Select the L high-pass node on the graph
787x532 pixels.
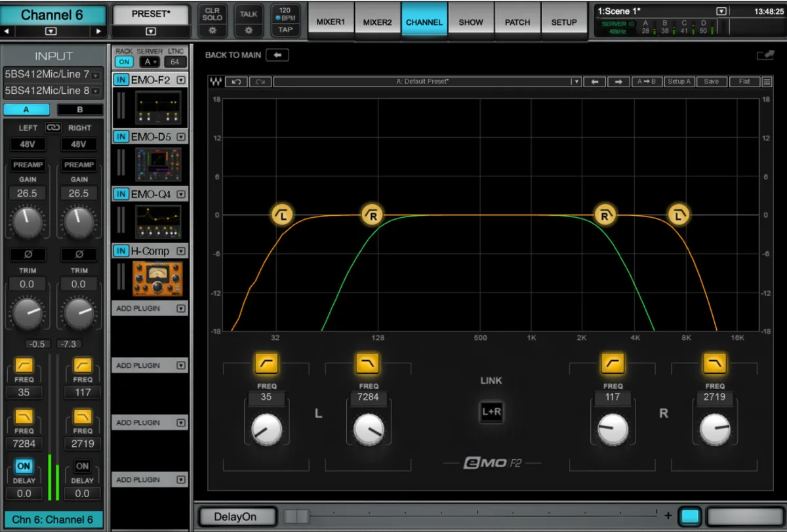tap(283, 215)
